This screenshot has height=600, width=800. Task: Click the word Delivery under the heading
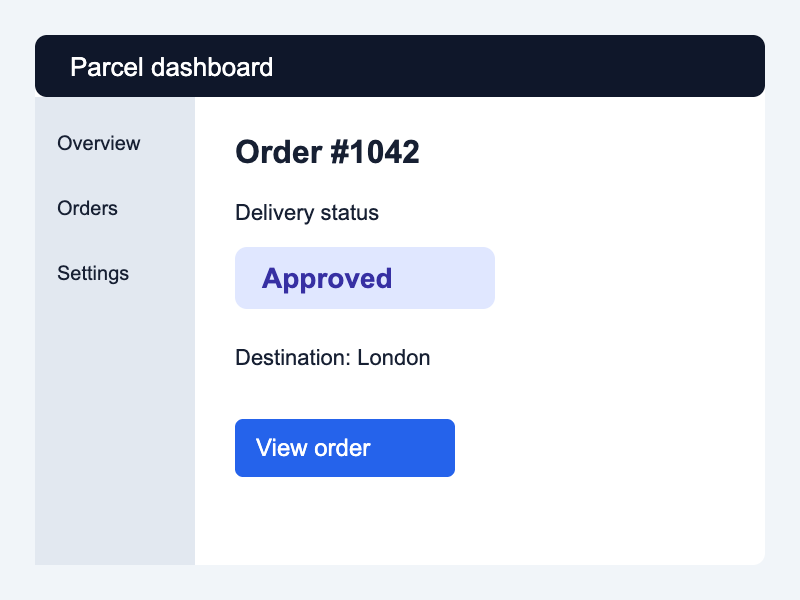[274, 213]
